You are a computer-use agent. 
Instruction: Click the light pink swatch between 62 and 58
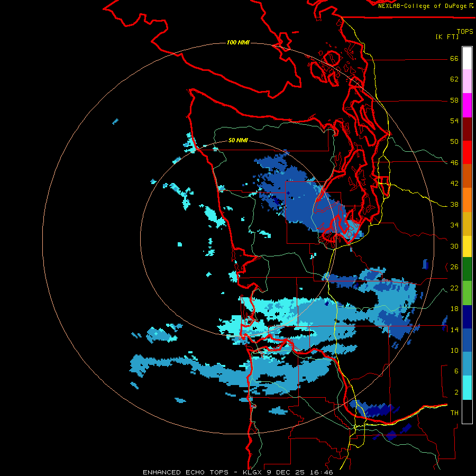coord(467,81)
